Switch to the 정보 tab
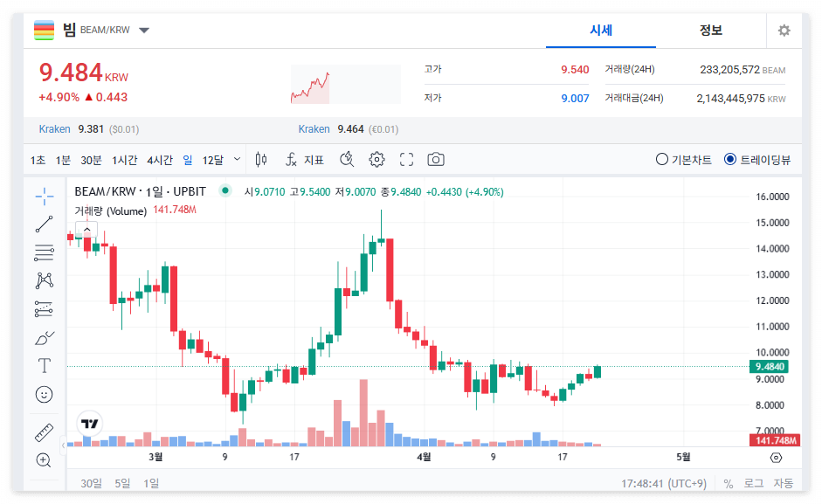This screenshot has width=822, height=504. coord(711,31)
